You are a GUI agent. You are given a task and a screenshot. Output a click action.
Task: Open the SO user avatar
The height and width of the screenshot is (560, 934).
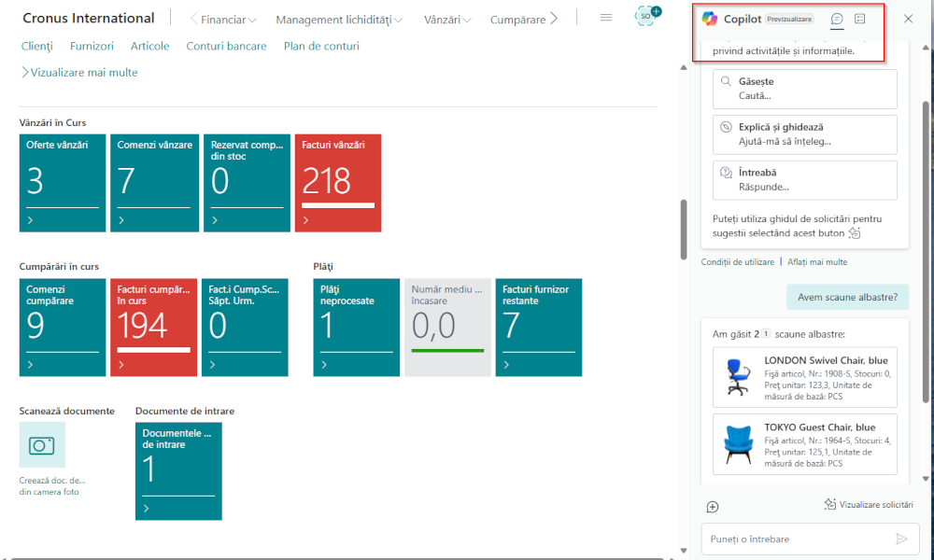pyautogui.click(x=646, y=17)
